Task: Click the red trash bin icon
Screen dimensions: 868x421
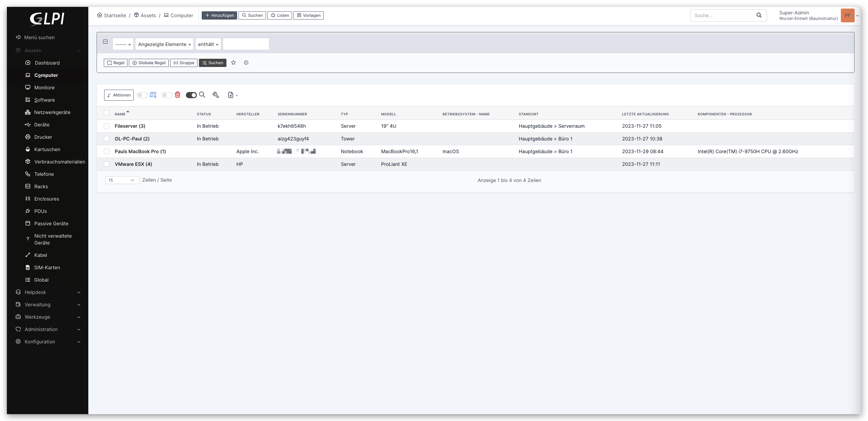Action: point(178,95)
